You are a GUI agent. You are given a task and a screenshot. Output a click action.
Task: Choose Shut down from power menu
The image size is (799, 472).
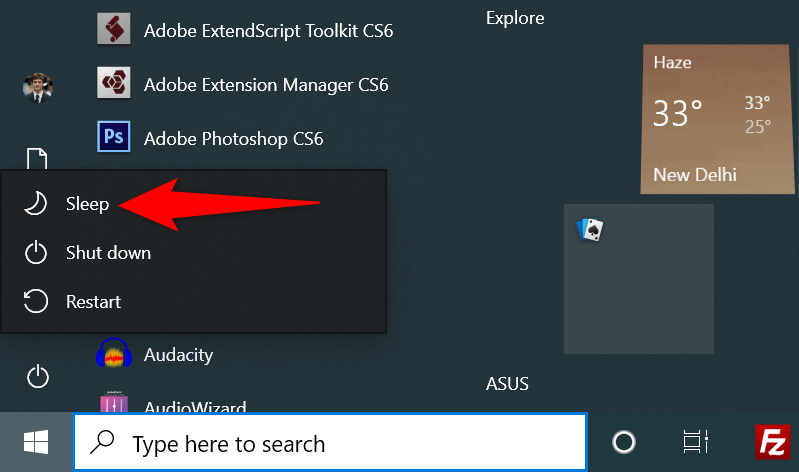(108, 253)
